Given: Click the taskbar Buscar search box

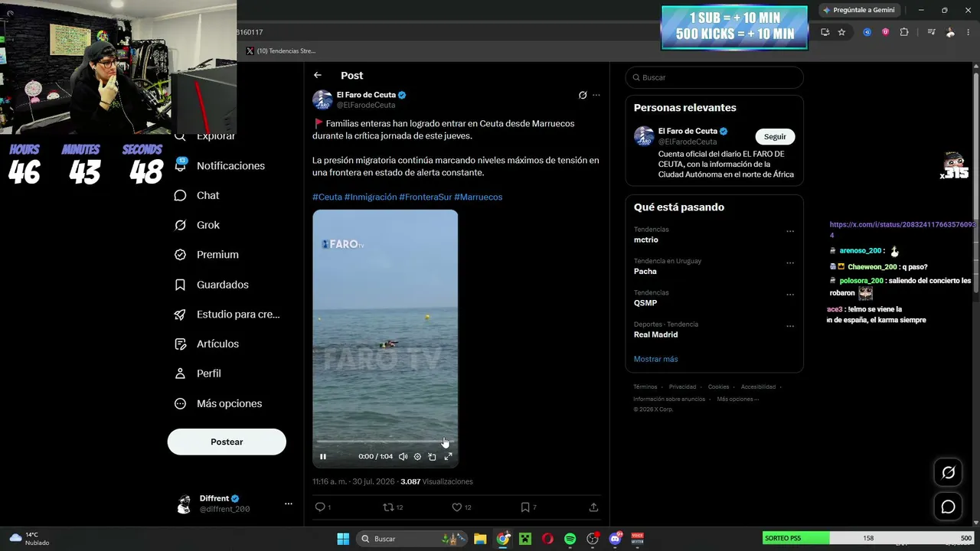Looking at the screenshot, I should coord(411,539).
